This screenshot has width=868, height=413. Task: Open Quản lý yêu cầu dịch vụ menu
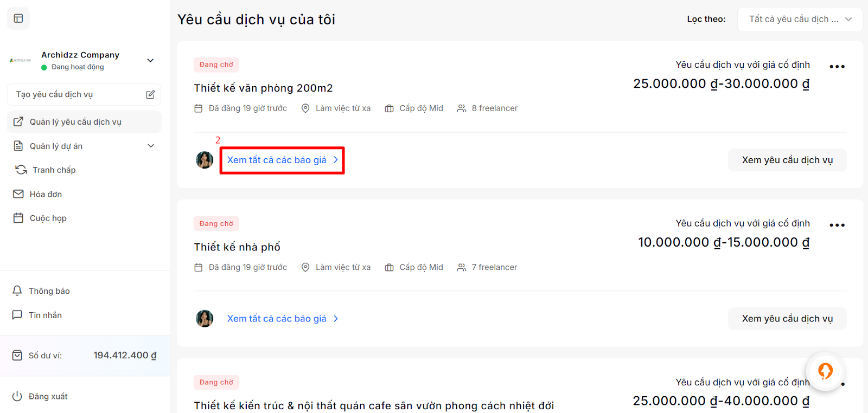click(75, 122)
